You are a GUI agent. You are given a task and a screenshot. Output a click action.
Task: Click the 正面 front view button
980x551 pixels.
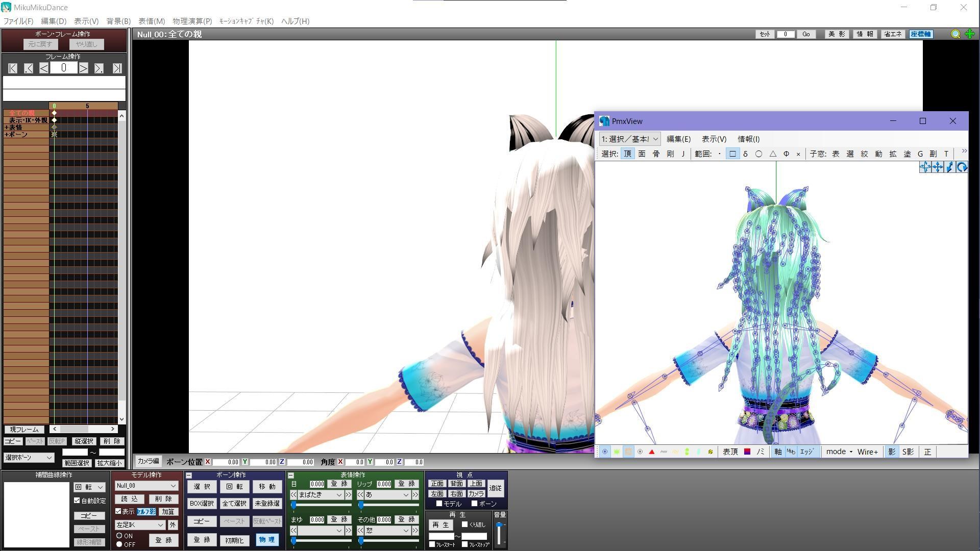437,484
